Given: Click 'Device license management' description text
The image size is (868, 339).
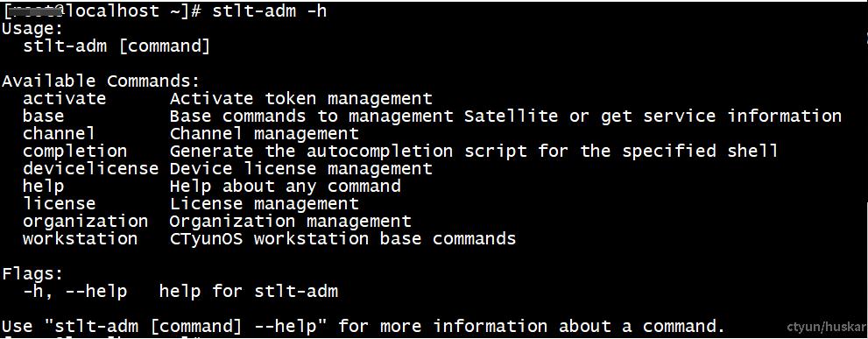Looking at the screenshot, I should (300, 168).
